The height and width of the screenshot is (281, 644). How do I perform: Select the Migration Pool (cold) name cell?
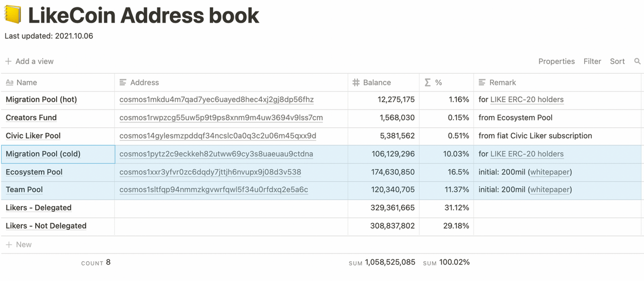coord(58,154)
